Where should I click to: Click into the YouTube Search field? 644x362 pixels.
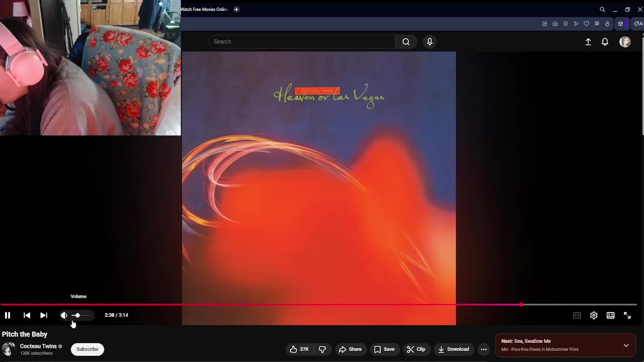click(x=302, y=42)
